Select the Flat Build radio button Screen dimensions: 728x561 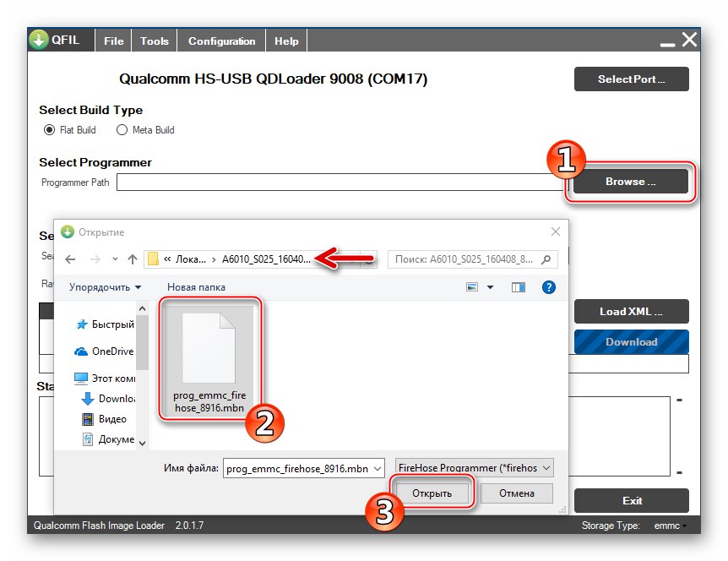pos(49,130)
